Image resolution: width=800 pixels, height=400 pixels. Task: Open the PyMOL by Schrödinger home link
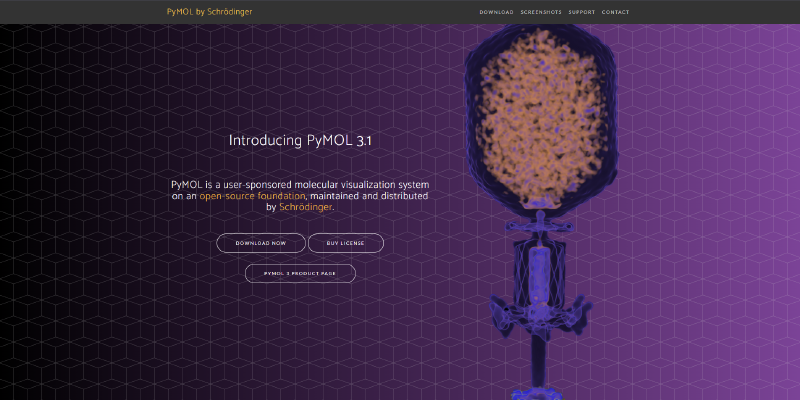(209, 12)
